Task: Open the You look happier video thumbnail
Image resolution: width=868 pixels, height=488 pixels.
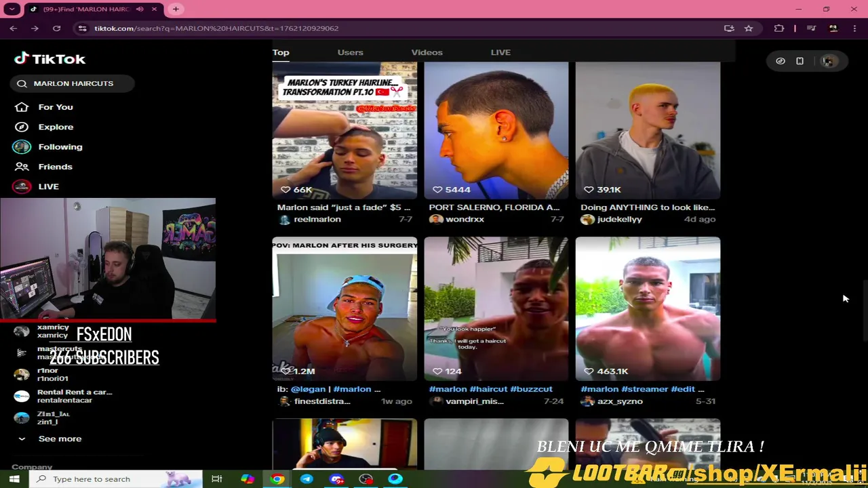Action: click(496, 309)
